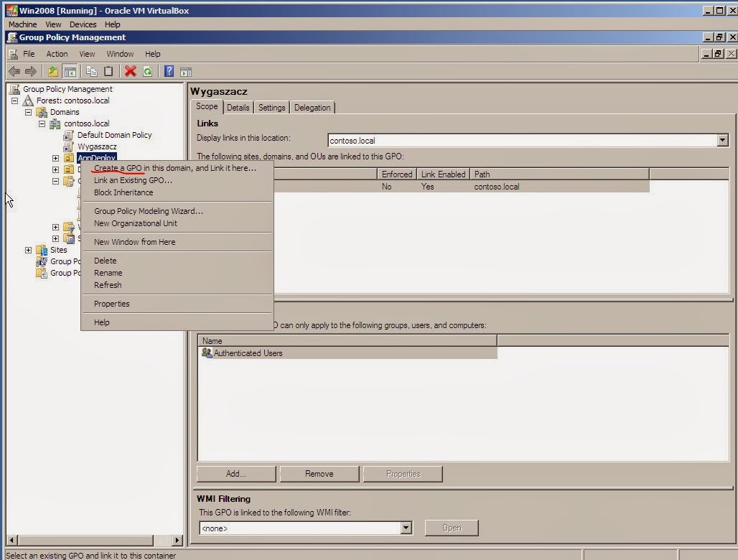Click the Paste clipboard toolbar icon
Viewport: 738px width, 560px height.
click(108, 72)
